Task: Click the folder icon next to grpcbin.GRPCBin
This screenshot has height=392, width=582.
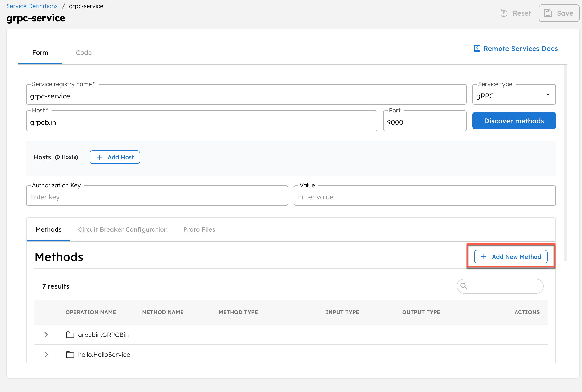Action: tap(70, 335)
